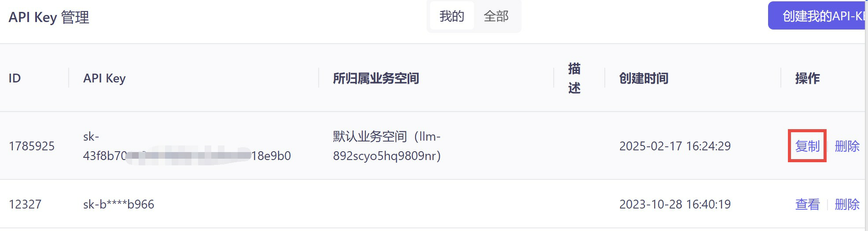Select the 操作 column header
Image resolution: width=868 pixels, height=231 pixels.
click(x=807, y=78)
